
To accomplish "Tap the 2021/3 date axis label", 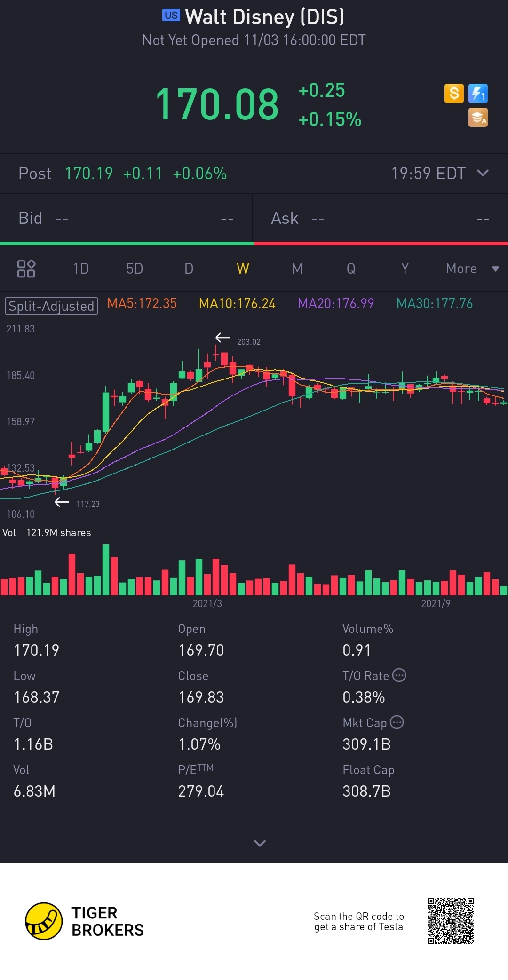I will [207, 603].
